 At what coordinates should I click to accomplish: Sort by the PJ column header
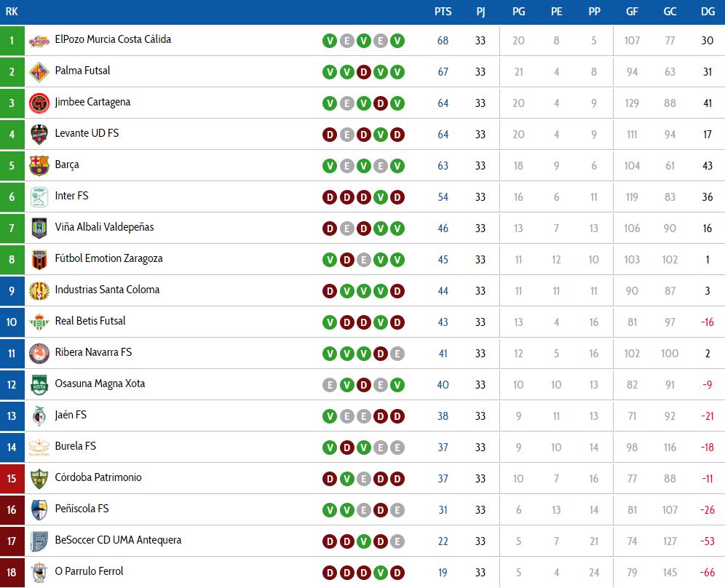[x=480, y=12]
